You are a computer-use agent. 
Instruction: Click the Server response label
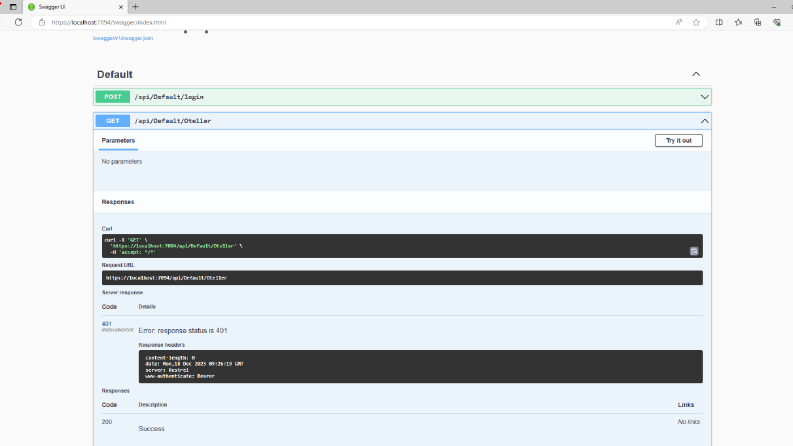point(122,292)
